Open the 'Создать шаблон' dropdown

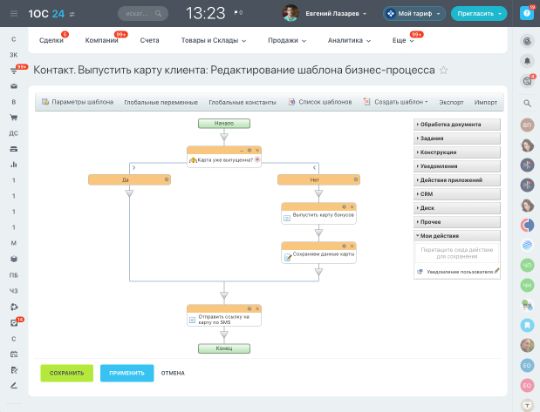396,102
